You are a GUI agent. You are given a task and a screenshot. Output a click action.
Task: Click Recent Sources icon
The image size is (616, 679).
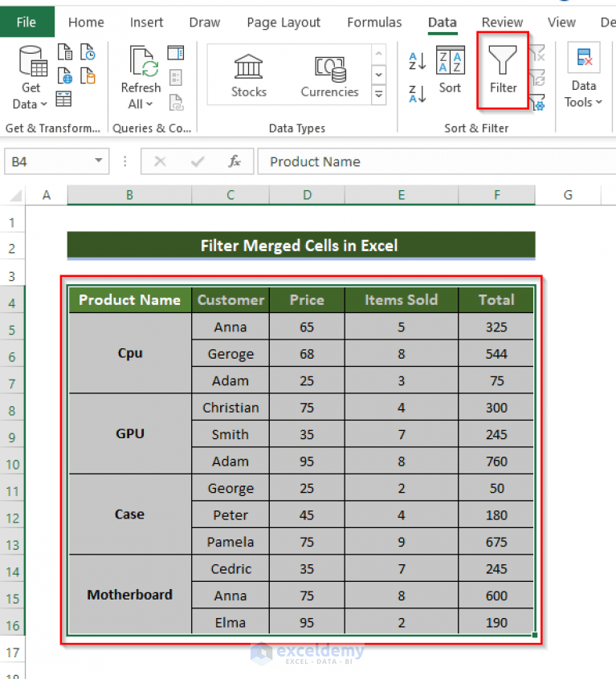(88, 52)
